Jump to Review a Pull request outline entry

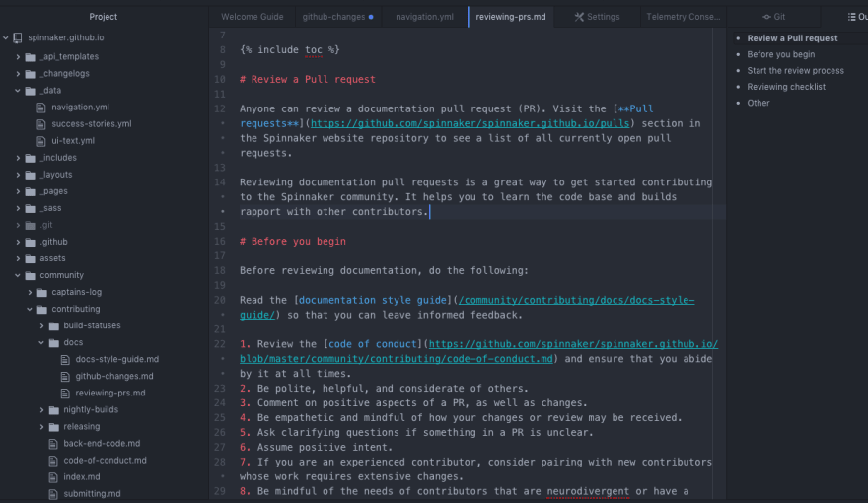click(x=792, y=38)
